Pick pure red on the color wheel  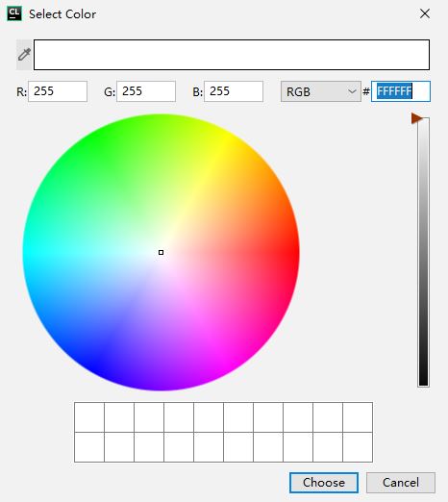(294, 253)
